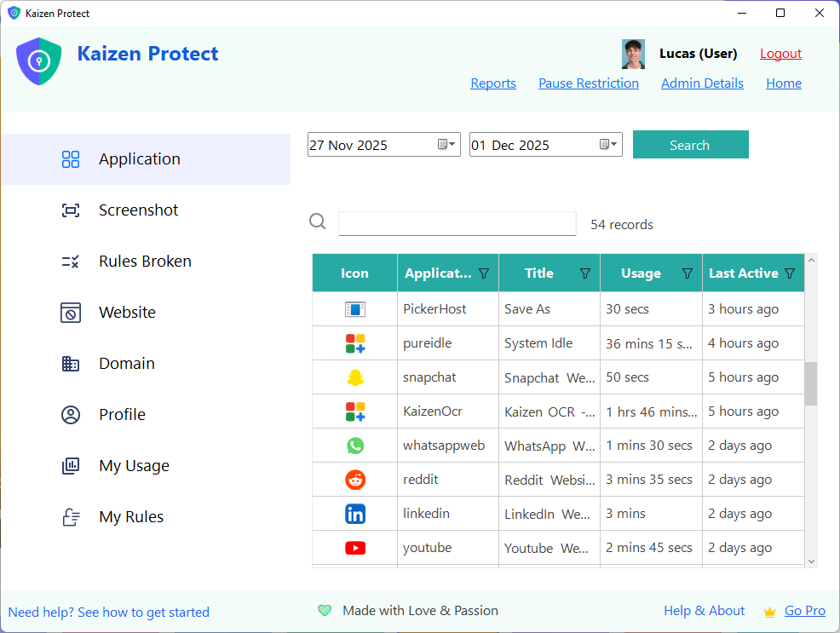Open the Admin Details page

[702, 83]
